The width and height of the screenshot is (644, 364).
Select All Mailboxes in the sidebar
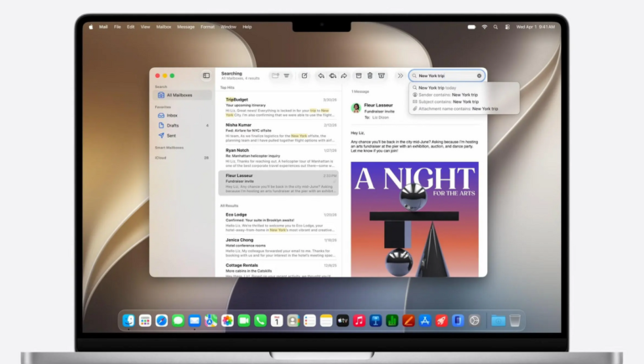click(182, 95)
